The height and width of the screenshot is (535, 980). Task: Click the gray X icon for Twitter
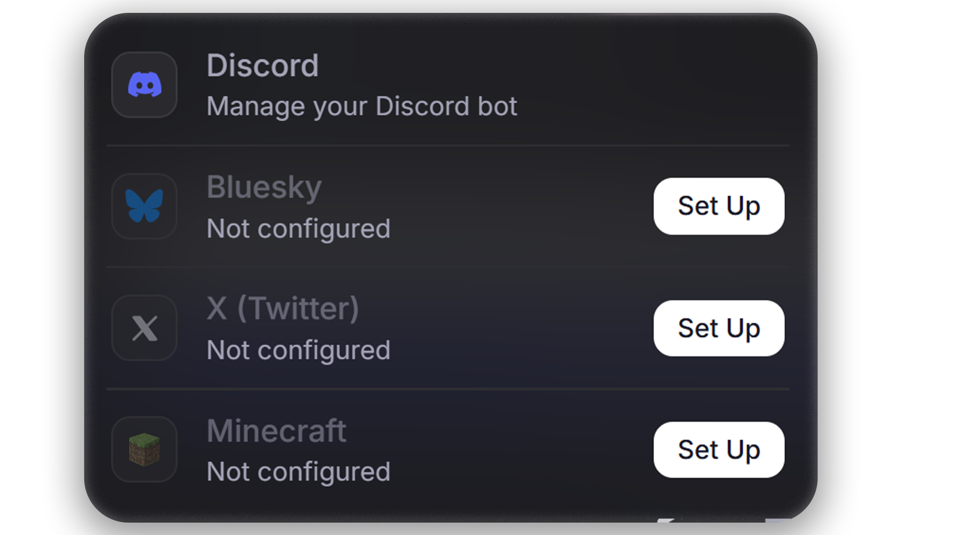[144, 328]
